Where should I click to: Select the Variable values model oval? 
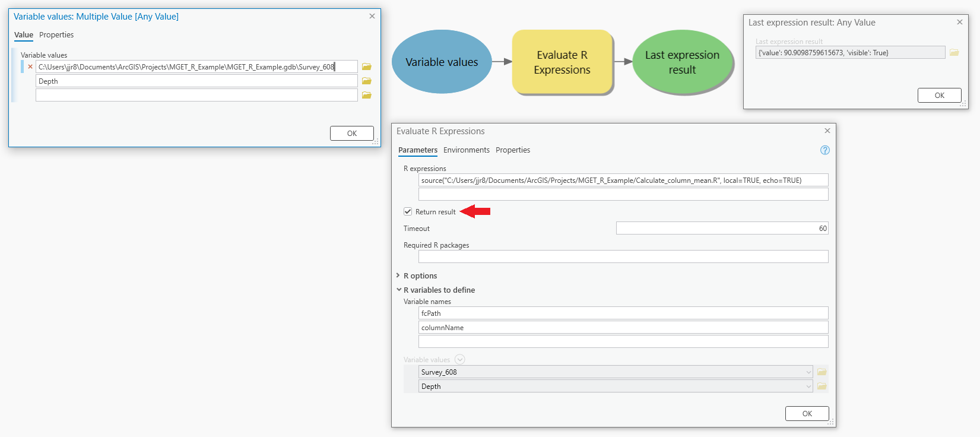[x=442, y=62]
